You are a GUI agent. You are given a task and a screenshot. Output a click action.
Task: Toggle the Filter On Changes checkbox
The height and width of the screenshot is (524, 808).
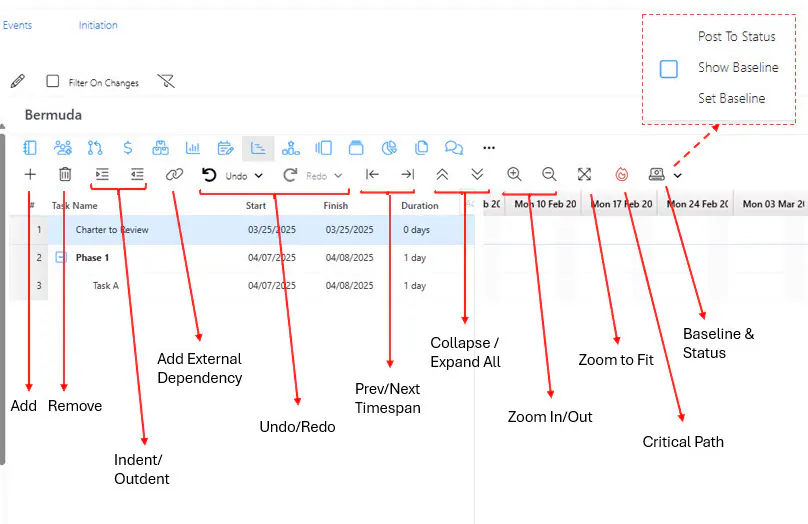[x=53, y=81]
